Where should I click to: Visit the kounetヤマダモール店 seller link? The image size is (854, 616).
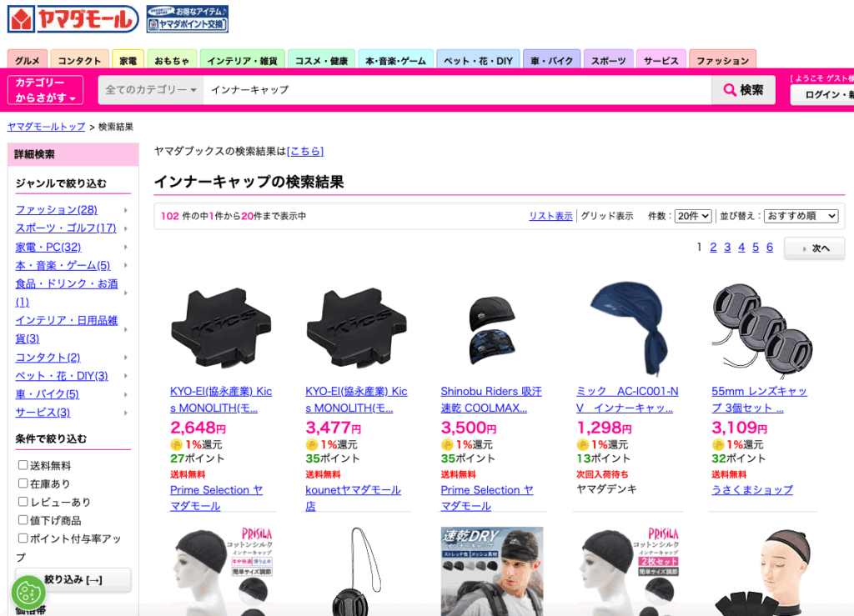point(353,498)
